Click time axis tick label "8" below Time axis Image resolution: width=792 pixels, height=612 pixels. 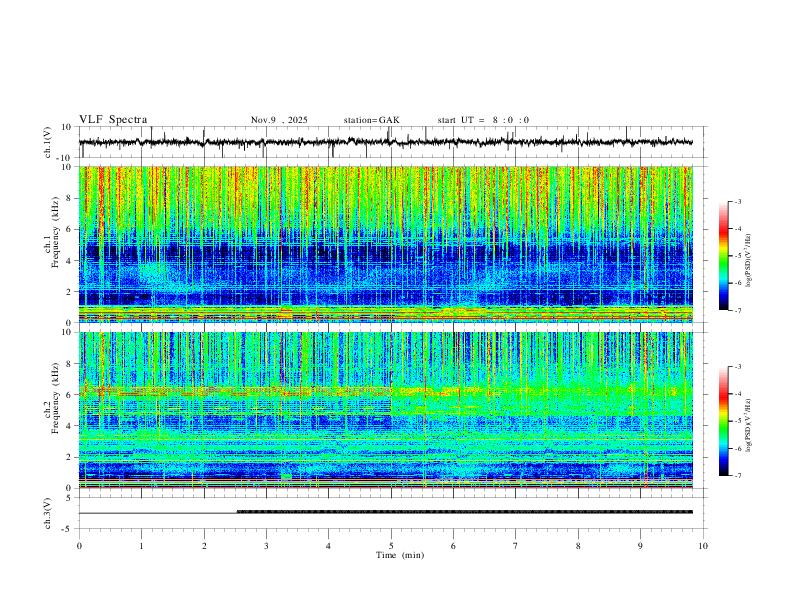(578, 546)
